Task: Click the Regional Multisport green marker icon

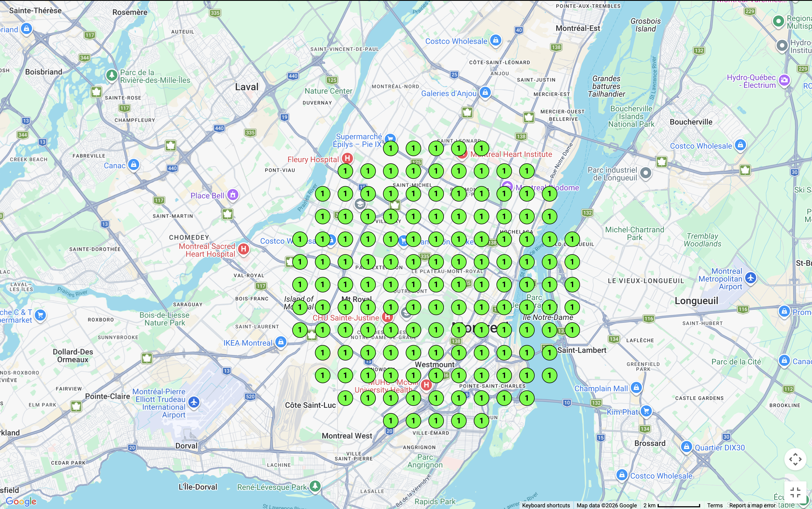Action: coord(778,21)
